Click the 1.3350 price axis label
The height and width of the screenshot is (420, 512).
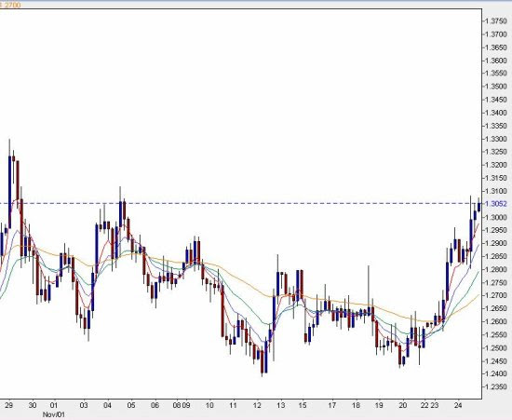click(x=496, y=126)
